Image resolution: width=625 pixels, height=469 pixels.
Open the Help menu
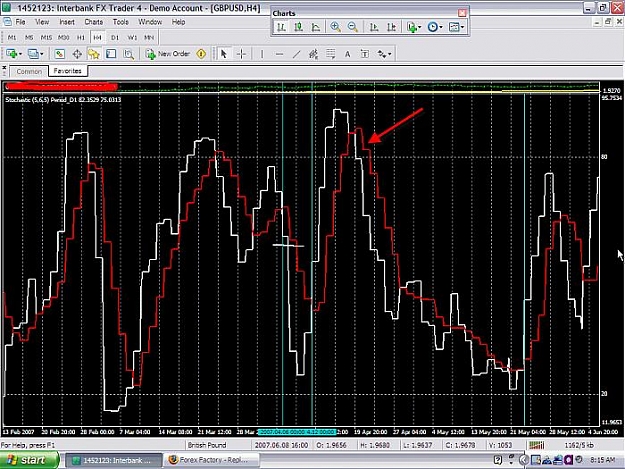coord(179,22)
